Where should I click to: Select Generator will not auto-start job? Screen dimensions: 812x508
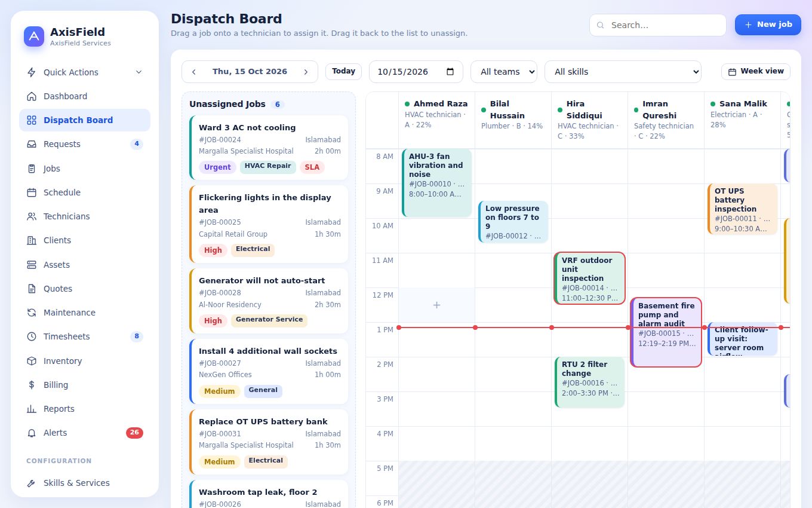[269, 301]
